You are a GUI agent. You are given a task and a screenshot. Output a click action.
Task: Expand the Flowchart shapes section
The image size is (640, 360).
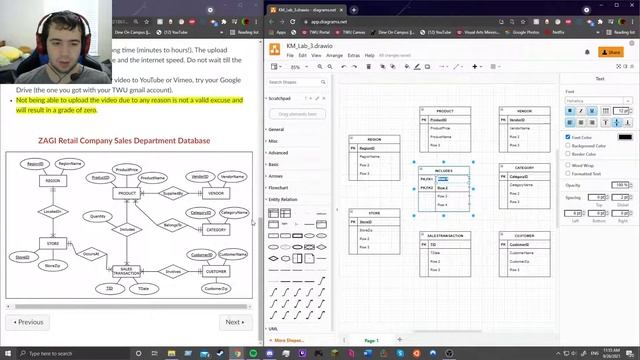(x=278, y=188)
